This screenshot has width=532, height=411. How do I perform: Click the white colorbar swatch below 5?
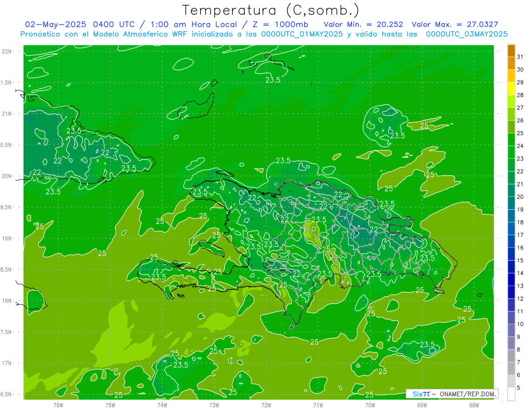(511, 394)
